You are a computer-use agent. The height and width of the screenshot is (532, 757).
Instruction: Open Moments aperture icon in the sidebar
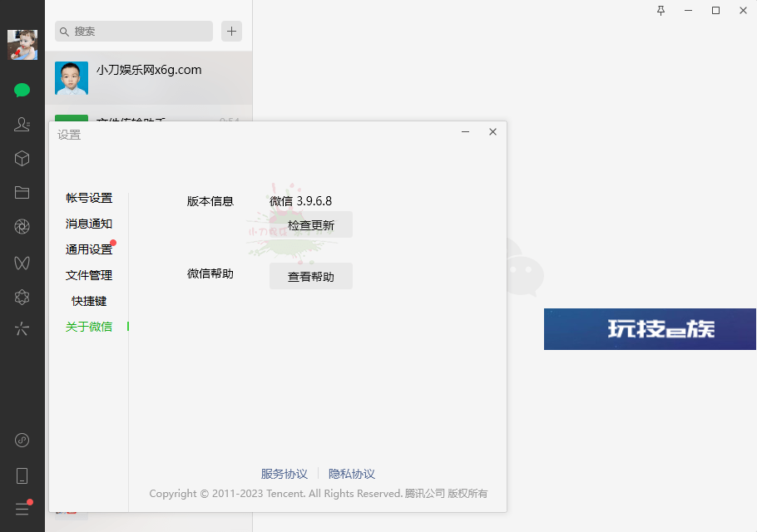[x=22, y=227]
